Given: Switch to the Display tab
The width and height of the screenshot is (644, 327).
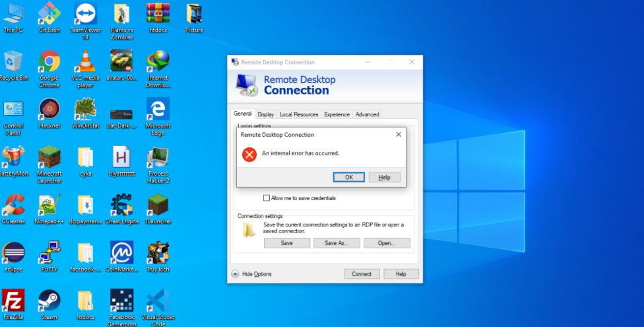Looking at the screenshot, I should tap(266, 114).
